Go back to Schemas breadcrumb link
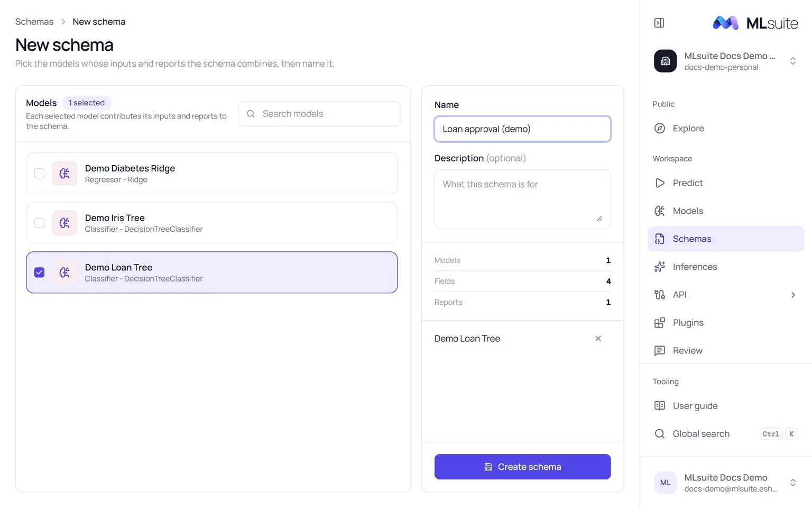This screenshot has width=812, height=508. click(x=34, y=22)
